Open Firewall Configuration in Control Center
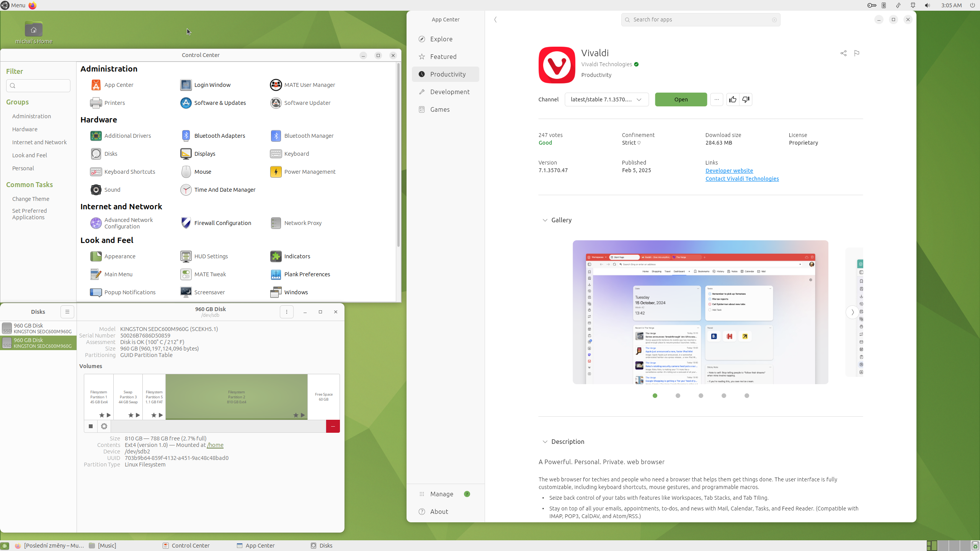This screenshot has width=980, height=551. pos(222,223)
